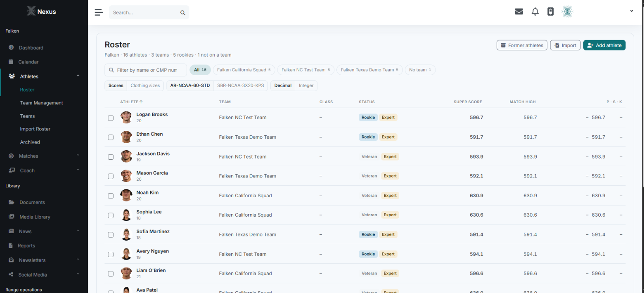
Task: Open the Former athletes list
Action: click(x=522, y=45)
